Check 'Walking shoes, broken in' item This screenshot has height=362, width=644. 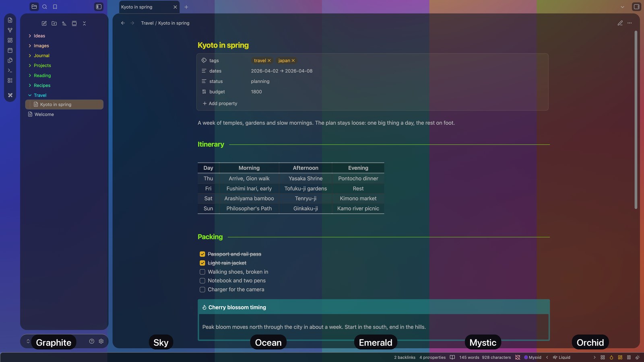click(202, 272)
